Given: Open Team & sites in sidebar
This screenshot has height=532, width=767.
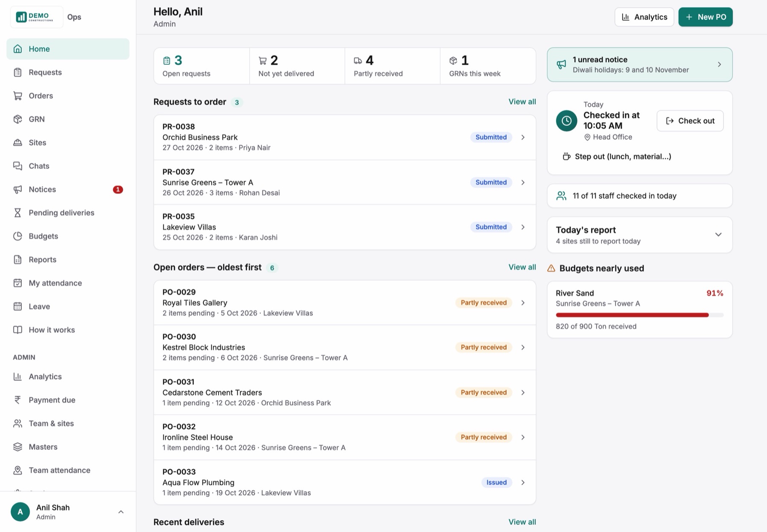Looking at the screenshot, I should pos(68,423).
